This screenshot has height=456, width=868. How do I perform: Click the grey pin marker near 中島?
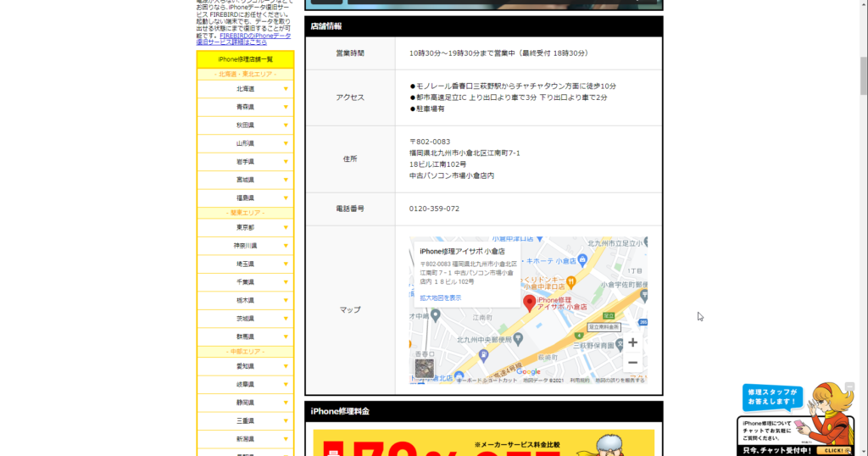[x=436, y=316]
